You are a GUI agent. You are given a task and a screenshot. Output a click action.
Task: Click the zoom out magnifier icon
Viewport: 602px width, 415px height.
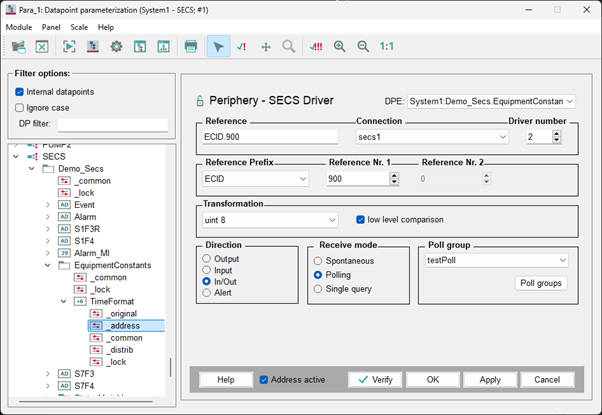(363, 47)
